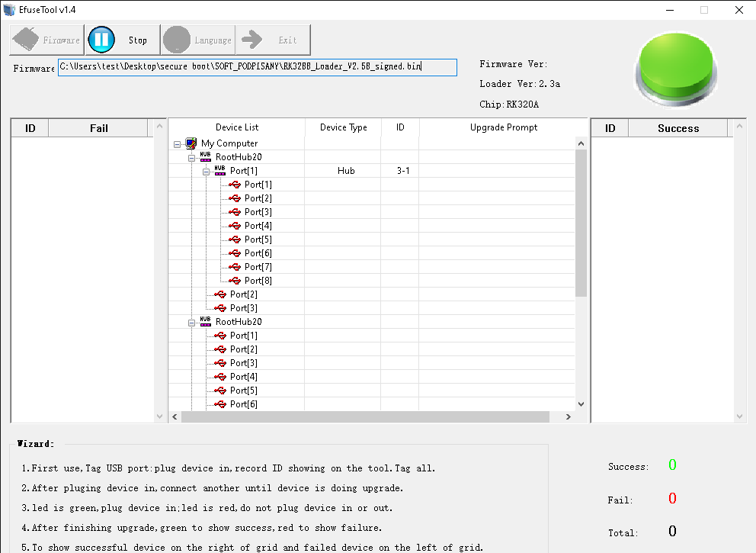Image resolution: width=756 pixels, height=553 pixels.
Task: Click the large green status LED indicator
Action: point(675,68)
